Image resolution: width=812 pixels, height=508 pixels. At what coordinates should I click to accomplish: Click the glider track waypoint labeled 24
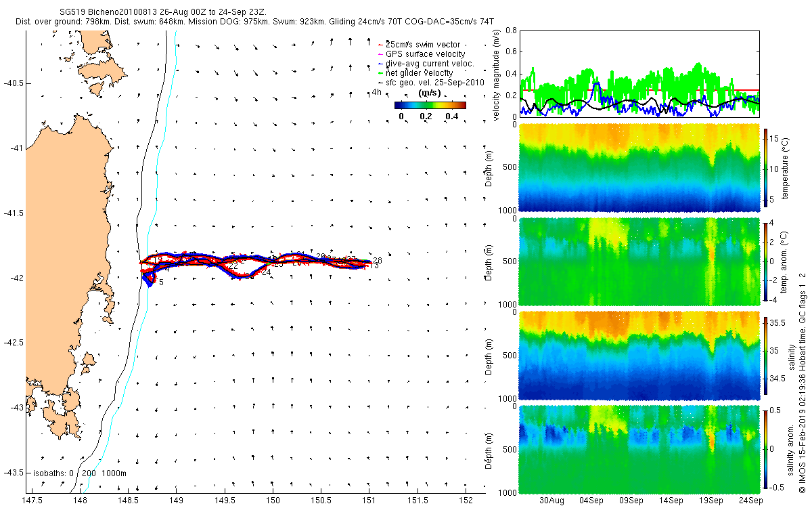pyautogui.click(x=266, y=272)
